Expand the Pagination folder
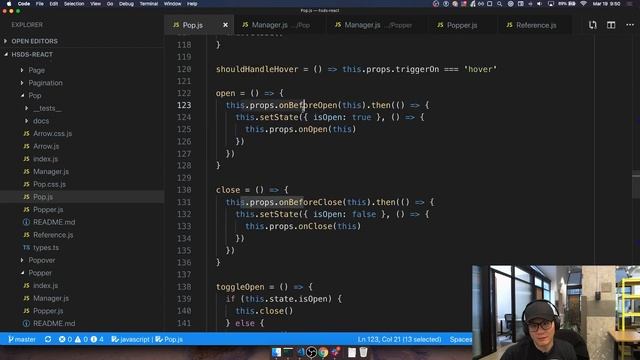Screen dimensions: 640x360 coord(45,83)
